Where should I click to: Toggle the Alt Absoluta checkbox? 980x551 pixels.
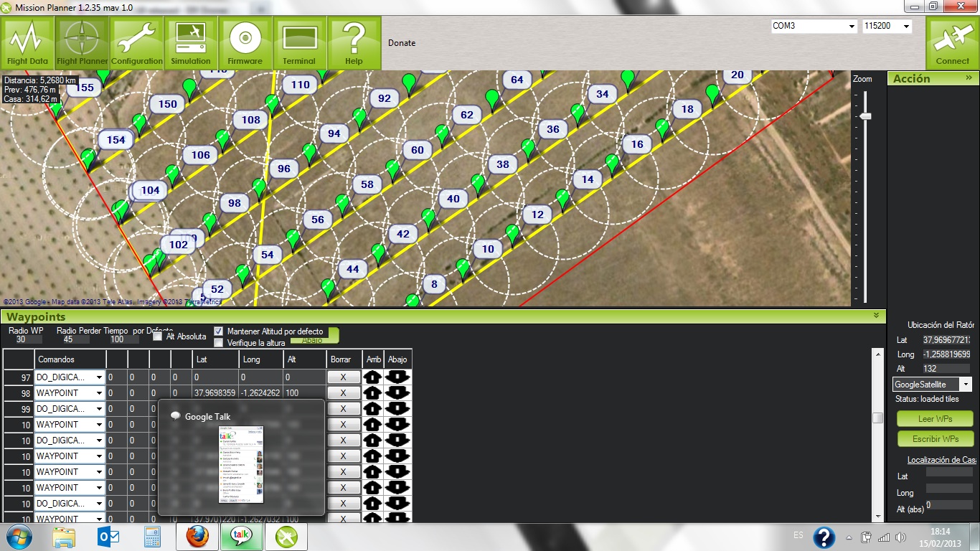158,336
